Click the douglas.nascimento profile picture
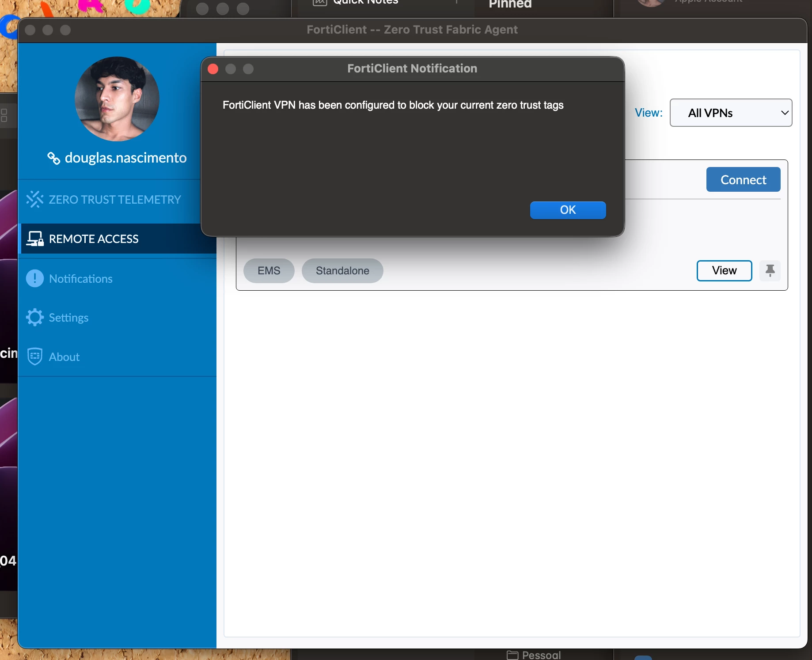812x660 pixels. click(116, 99)
